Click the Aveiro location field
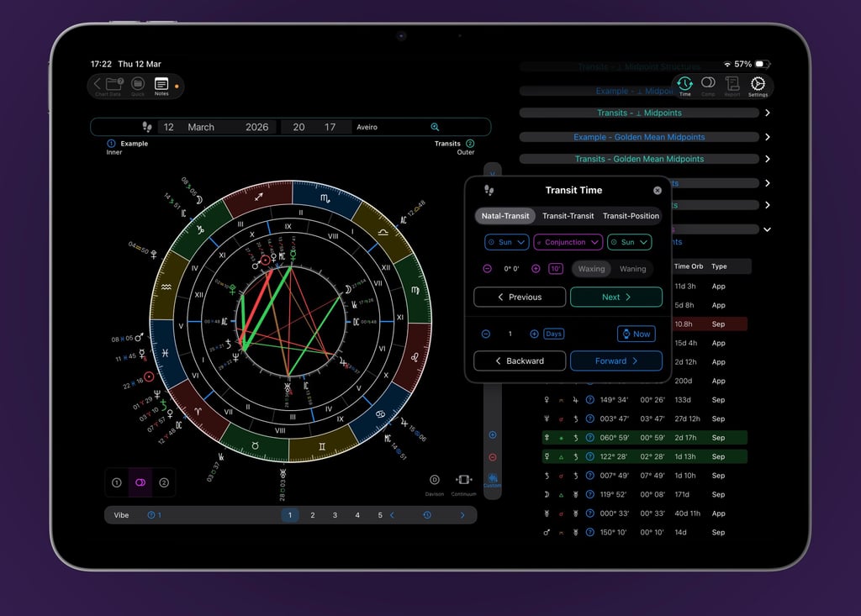Image resolution: width=861 pixels, height=616 pixels. pyautogui.click(x=367, y=127)
